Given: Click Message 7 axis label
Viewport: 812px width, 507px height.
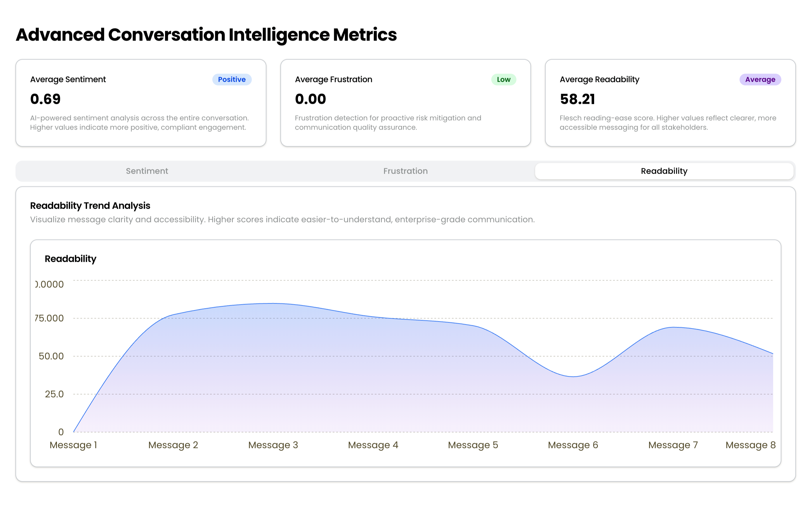Looking at the screenshot, I should tap(673, 445).
